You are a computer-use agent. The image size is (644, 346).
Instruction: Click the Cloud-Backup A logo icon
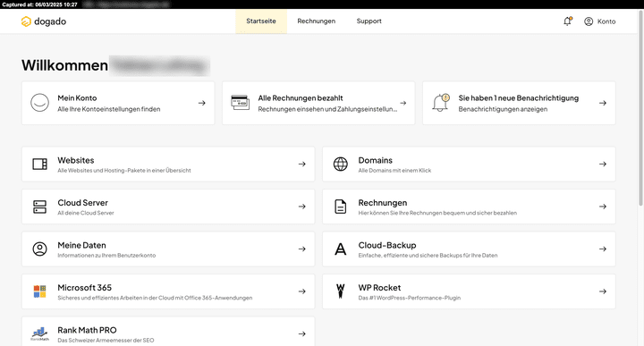pos(341,249)
